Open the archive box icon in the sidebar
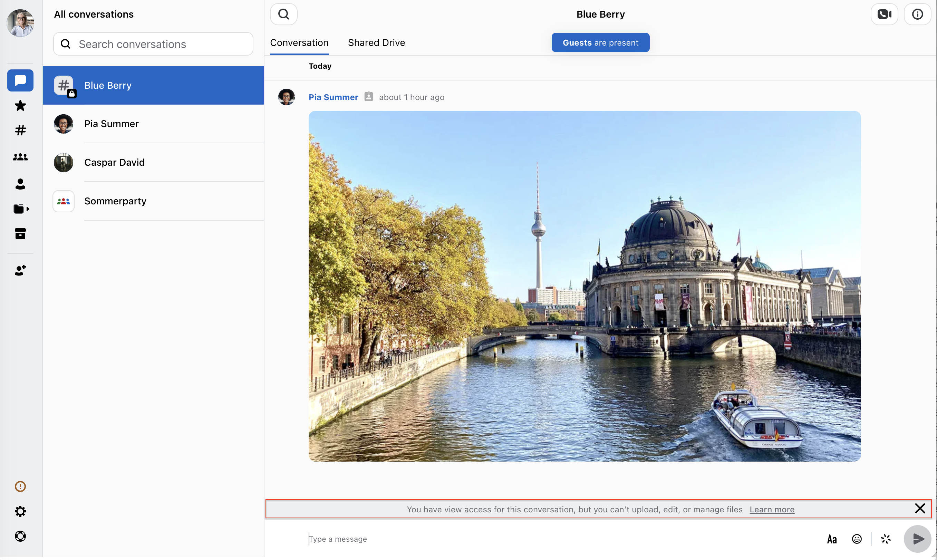The width and height of the screenshot is (937, 560). (20, 234)
